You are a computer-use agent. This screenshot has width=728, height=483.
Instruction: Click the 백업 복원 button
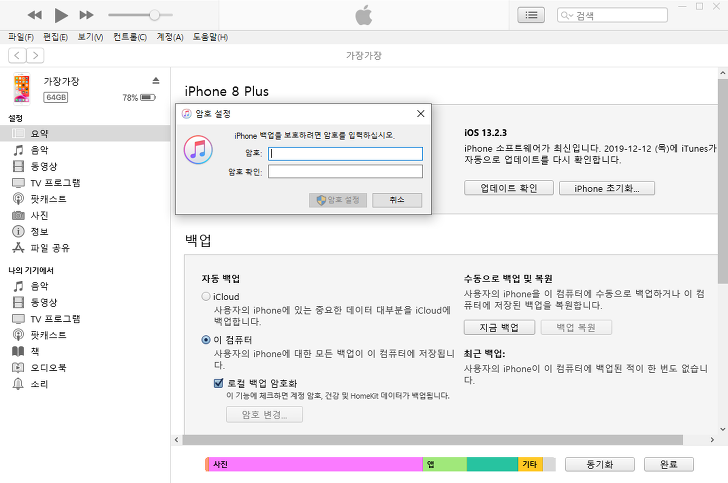coord(576,327)
